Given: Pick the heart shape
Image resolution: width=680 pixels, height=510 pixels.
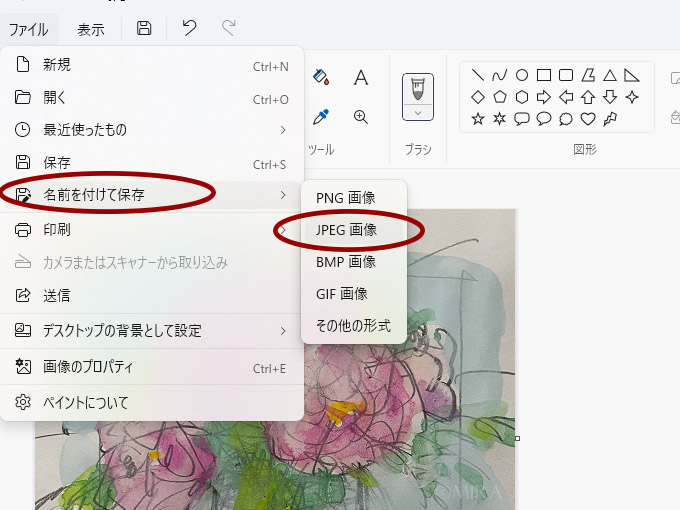Looking at the screenshot, I should 589,119.
